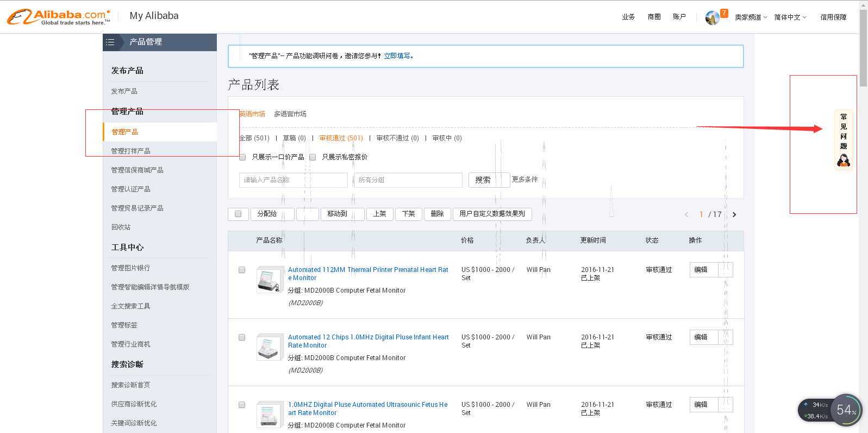This screenshot has width=868, height=433.
Task: Filter by 审核不通过 (0) status
Action: [x=398, y=138]
